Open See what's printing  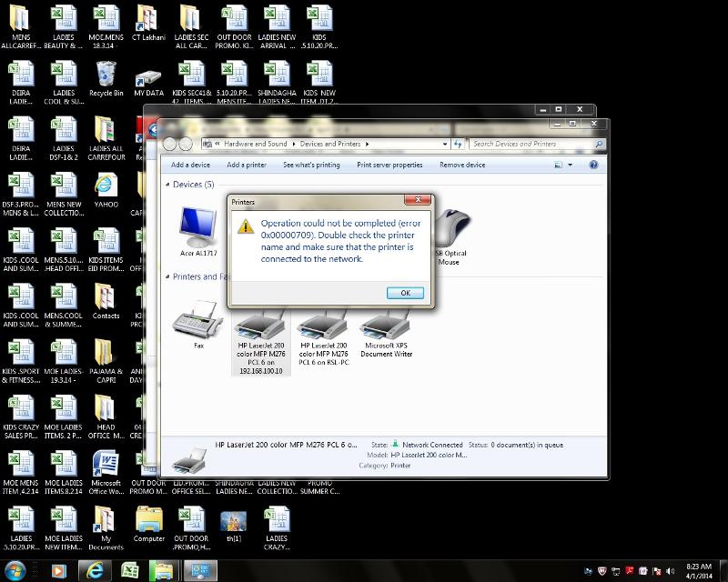[311, 165]
